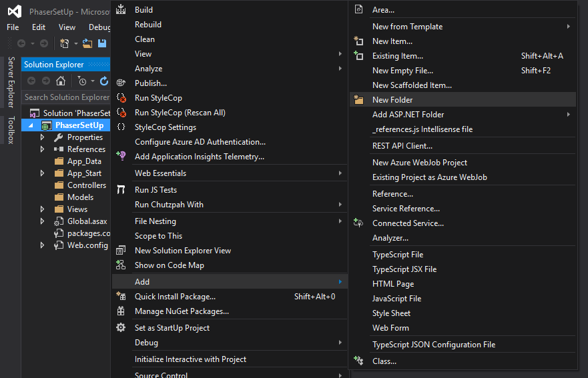The image size is (588, 378).
Task: Click the Run StyleCop (Rescan All) icon
Action: 121,113
